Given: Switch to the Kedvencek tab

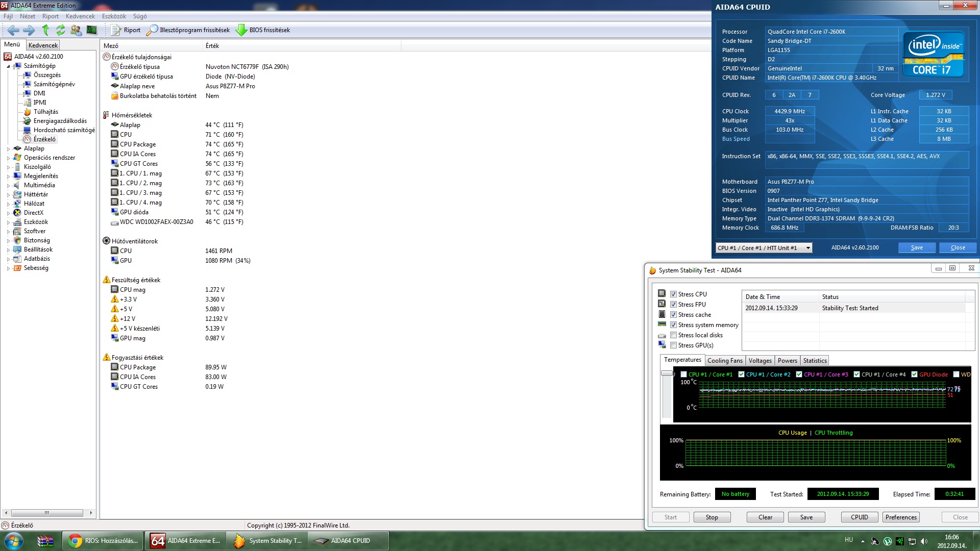Looking at the screenshot, I should click(x=43, y=45).
